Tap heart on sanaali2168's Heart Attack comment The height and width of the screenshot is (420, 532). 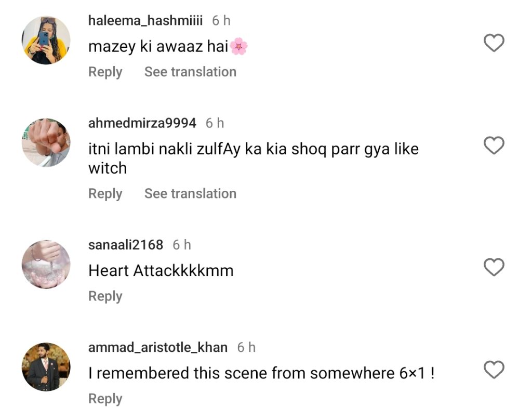click(x=494, y=267)
